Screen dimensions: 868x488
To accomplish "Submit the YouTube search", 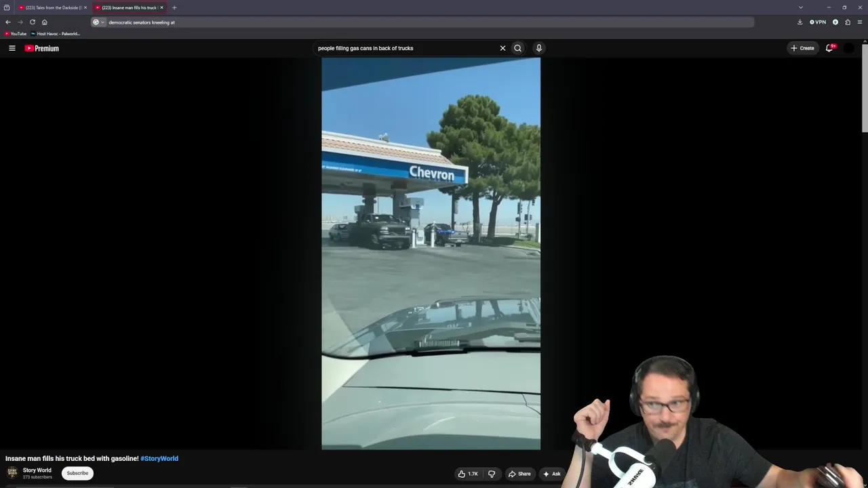I will 517,48.
